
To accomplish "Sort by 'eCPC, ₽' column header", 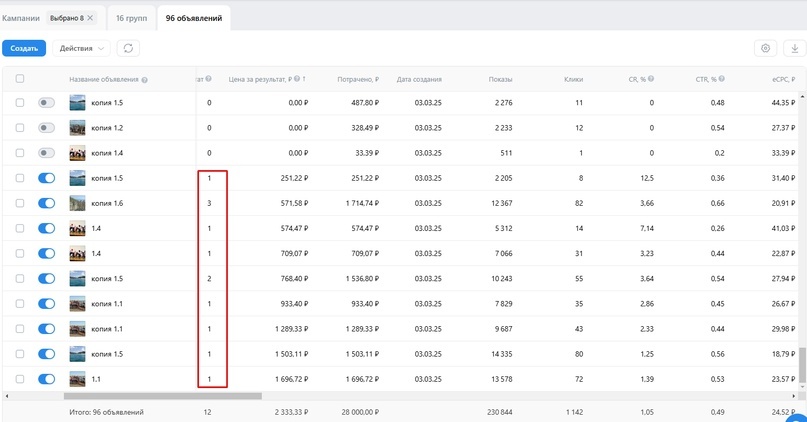I will [783, 79].
